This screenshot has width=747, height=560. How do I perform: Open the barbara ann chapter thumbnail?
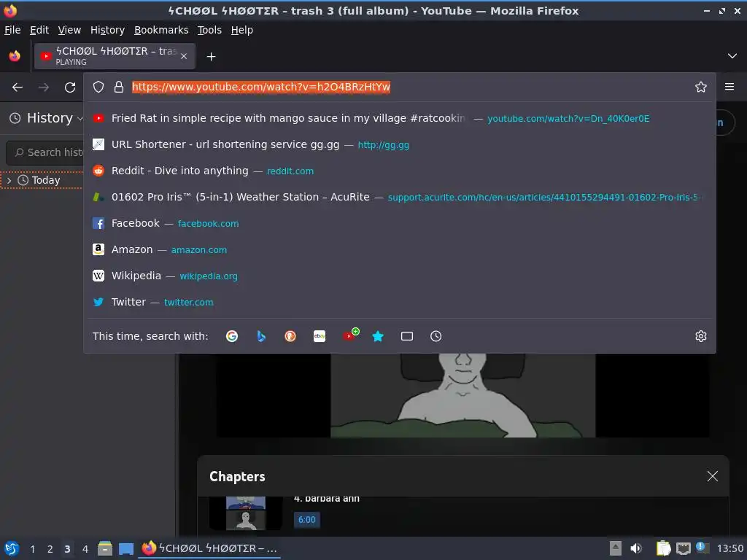pyautogui.click(x=245, y=513)
